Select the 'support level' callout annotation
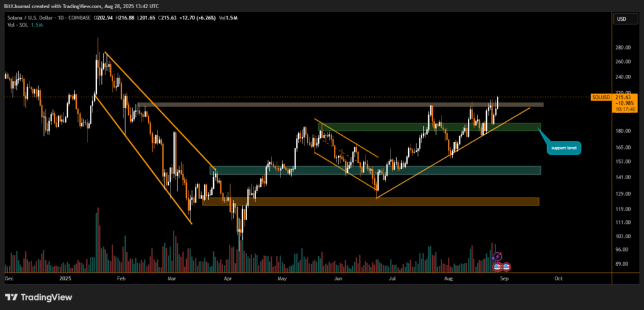This screenshot has width=644, height=310. point(563,148)
